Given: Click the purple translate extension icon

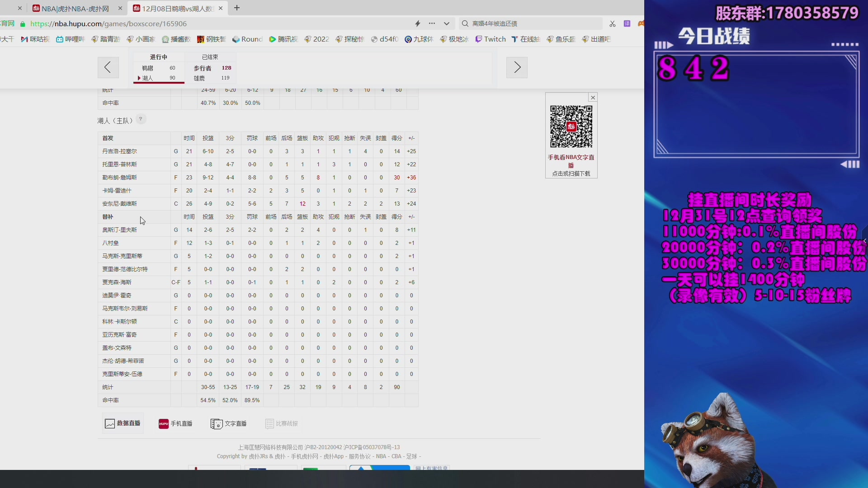Looking at the screenshot, I should 627,23.
